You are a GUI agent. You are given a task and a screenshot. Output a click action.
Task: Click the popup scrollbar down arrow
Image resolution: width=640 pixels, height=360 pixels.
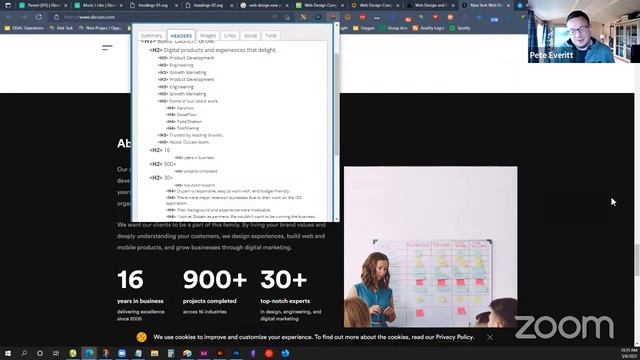pyautogui.click(x=337, y=219)
